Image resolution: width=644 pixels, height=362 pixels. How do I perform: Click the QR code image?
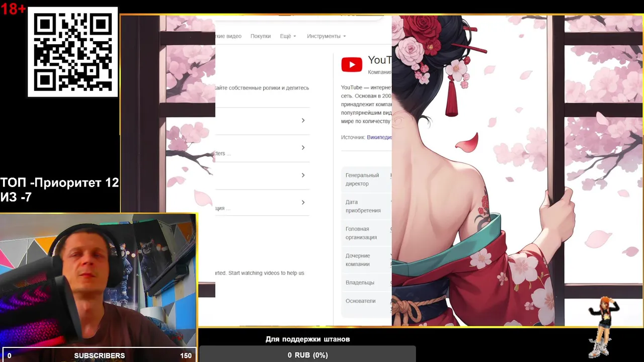73,52
